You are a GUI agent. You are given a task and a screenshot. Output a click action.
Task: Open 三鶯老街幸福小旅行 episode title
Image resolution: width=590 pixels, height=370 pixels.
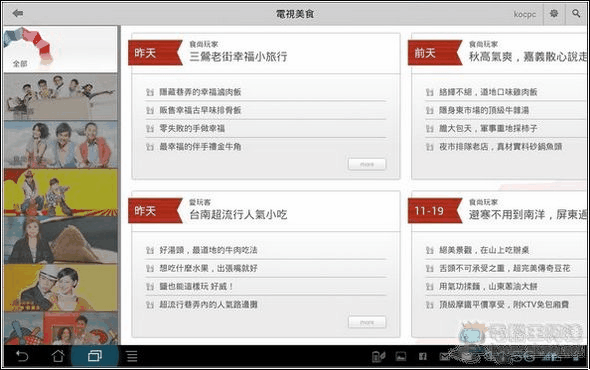pos(238,57)
